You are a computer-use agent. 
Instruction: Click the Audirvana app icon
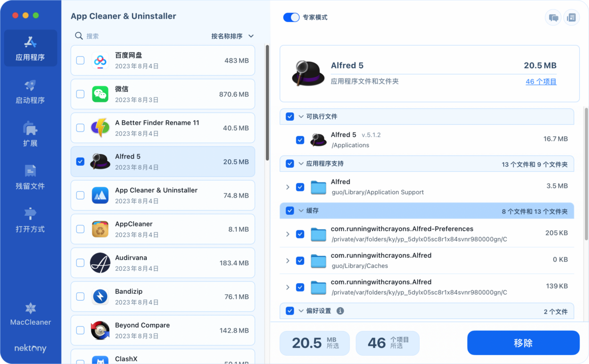pos(100,263)
